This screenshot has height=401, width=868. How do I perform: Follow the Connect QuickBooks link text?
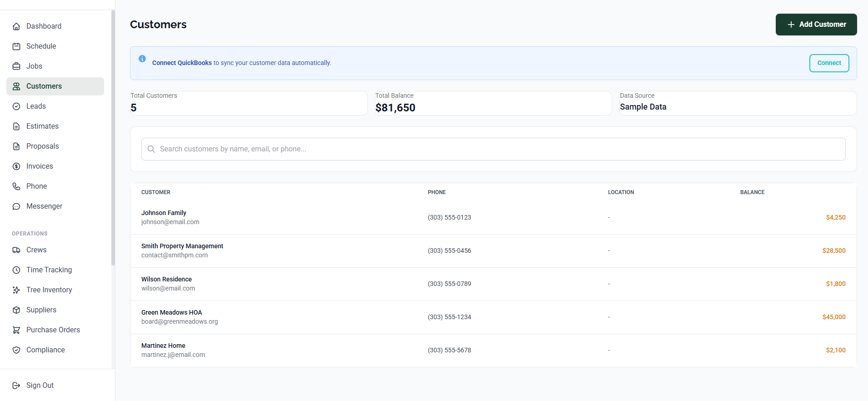tap(182, 63)
